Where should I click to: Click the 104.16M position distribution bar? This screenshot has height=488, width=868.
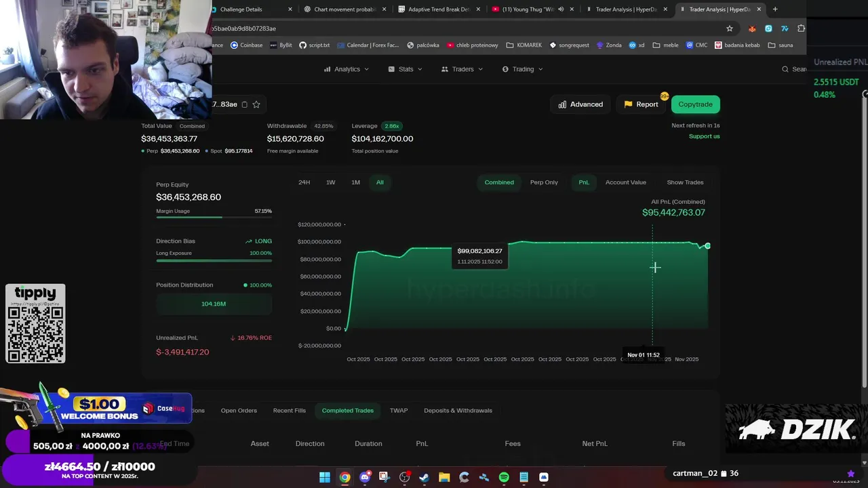tap(214, 304)
